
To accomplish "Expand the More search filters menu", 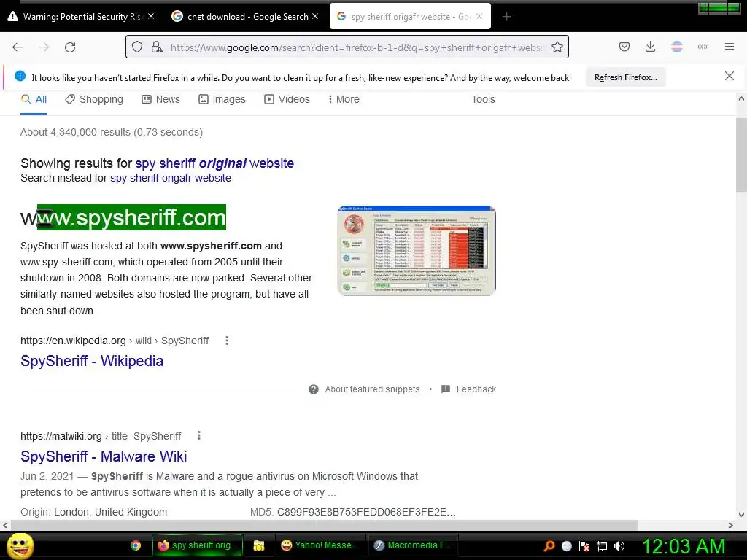I will coord(344,99).
